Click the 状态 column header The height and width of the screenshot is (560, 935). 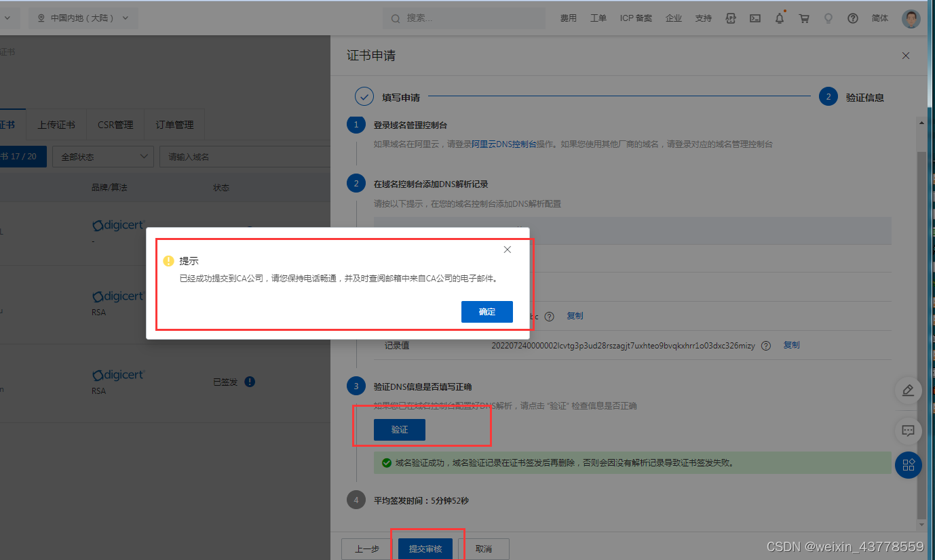click(x=221, y=188)
